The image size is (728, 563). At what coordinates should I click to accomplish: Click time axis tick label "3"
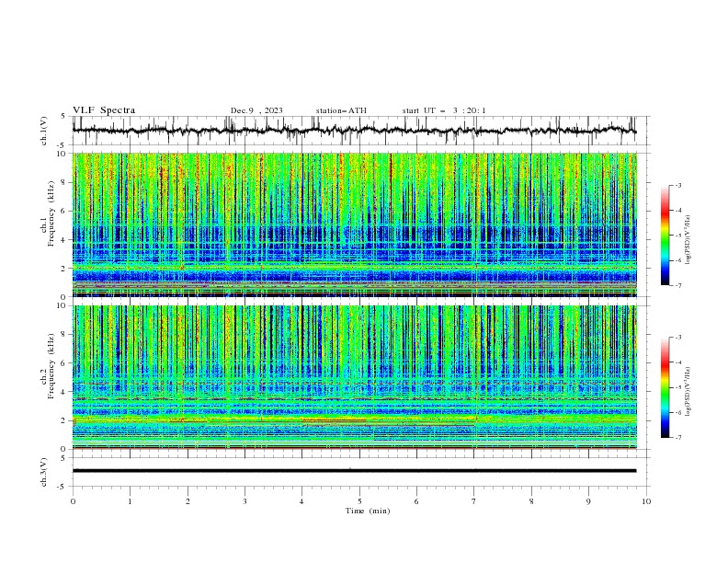pos(245,501)
